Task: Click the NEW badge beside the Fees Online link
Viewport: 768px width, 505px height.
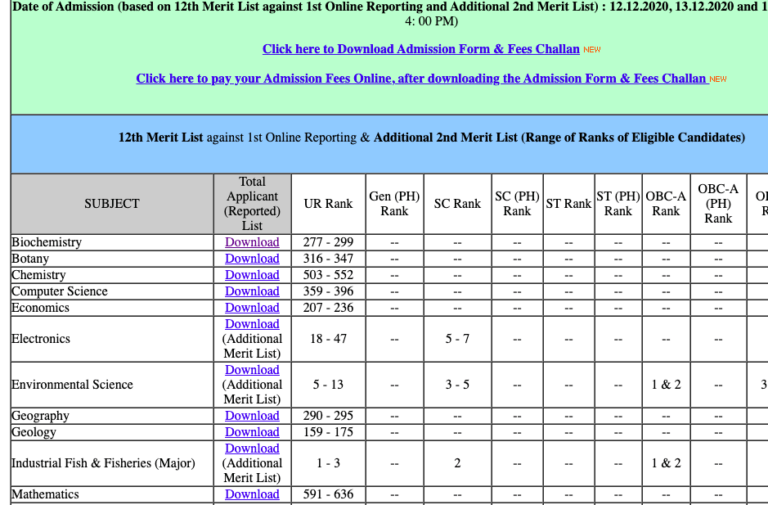Action: tap(718, 79)
